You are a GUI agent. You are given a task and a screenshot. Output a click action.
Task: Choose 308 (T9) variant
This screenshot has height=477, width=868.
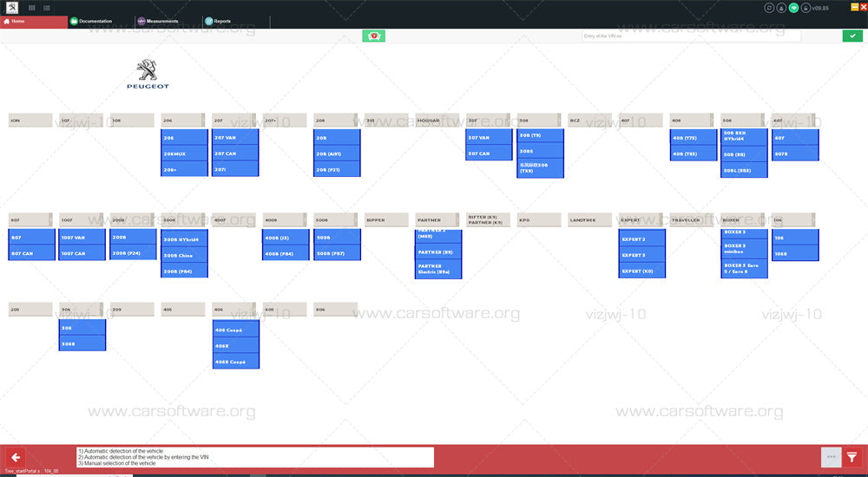(x=540, y=135)
